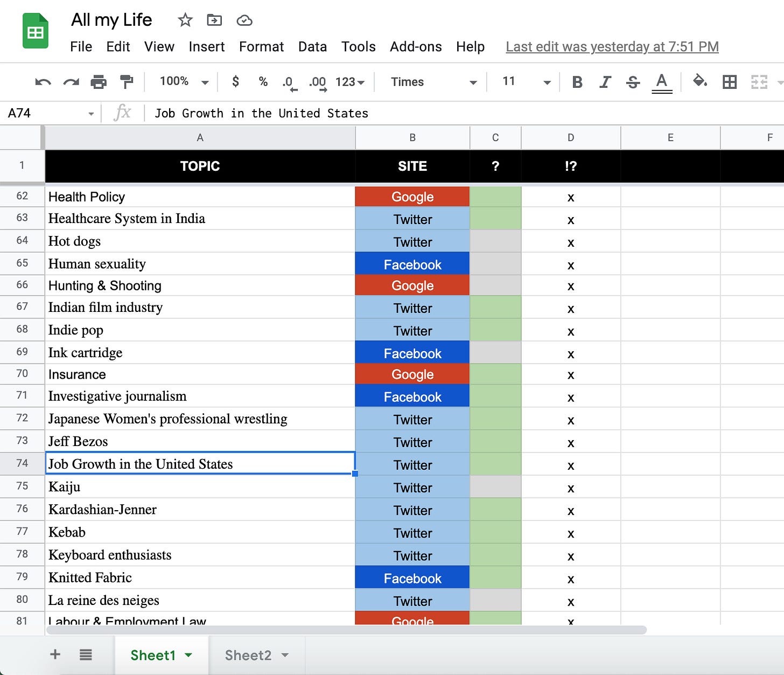
Task: Open the font size 11 dropdown
Action: (x=526, y=82)
